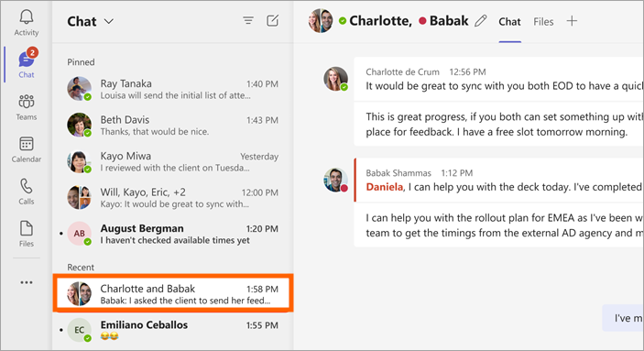Add a tab plus icon
The image size is (644, 351).
[x=572, y=21]
